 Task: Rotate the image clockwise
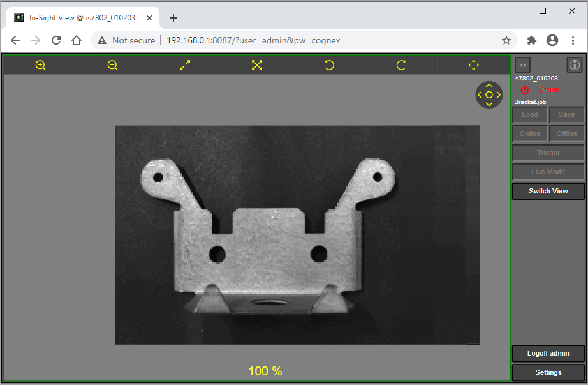(x=401, y=65)
